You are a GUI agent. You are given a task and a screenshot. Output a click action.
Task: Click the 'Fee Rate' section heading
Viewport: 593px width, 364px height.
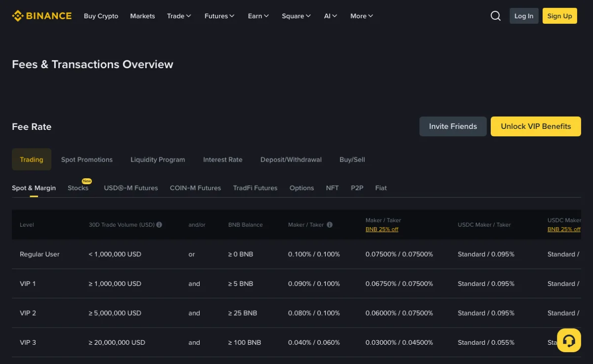click(32, 127)
